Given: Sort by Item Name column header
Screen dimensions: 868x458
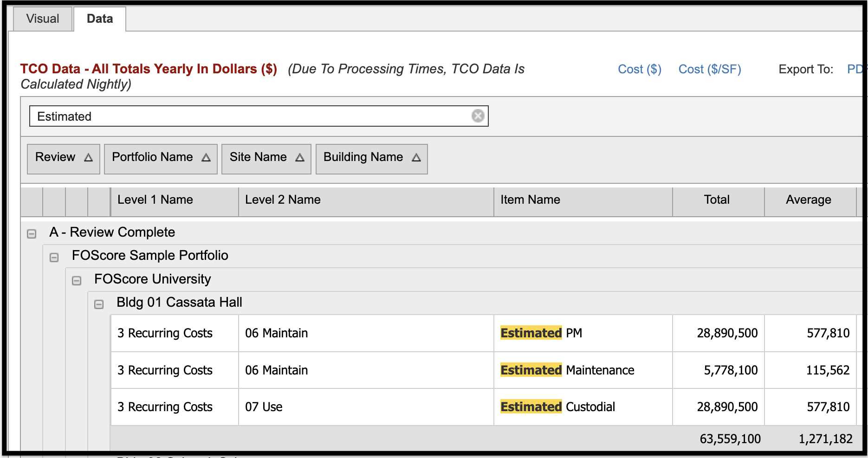Looking at the screenshot, I should (x=583, y=202).
